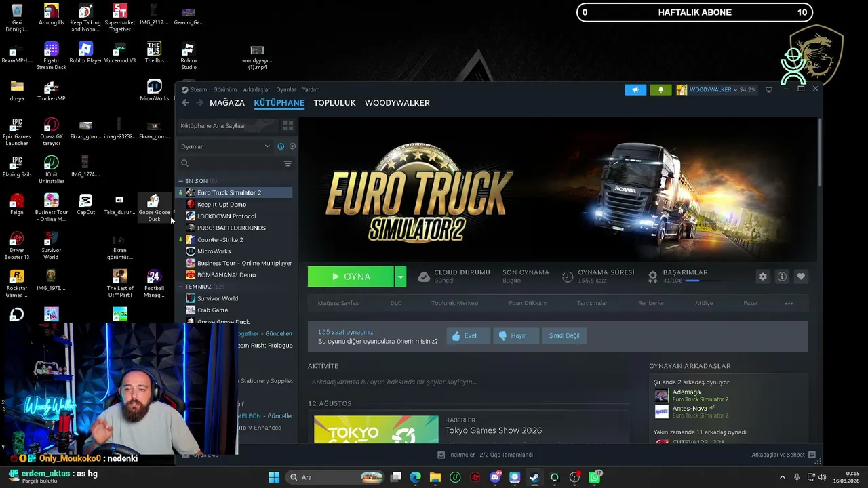Select MicroWorks in the library list
Screen dimensions: 868x488
tap(235, 251)
